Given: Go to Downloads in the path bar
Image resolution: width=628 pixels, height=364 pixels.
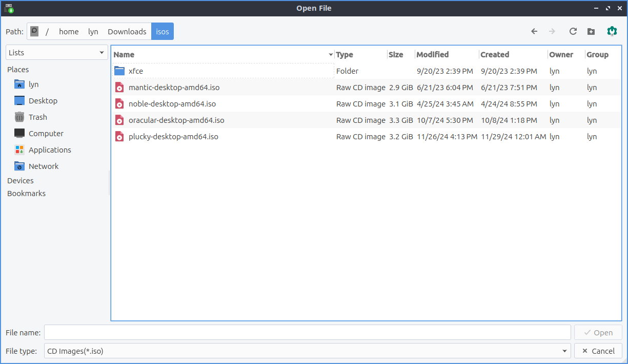Looking at the screenshot, I should coord(127,31).
